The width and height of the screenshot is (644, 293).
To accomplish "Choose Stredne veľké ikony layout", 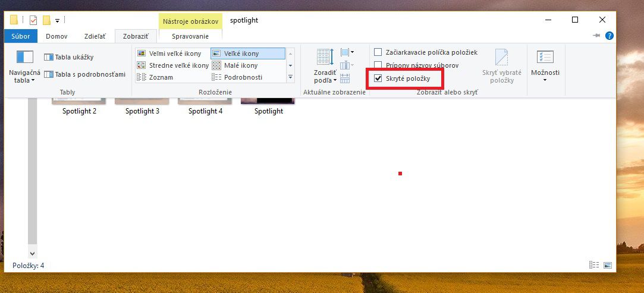I will coord(173,65).
